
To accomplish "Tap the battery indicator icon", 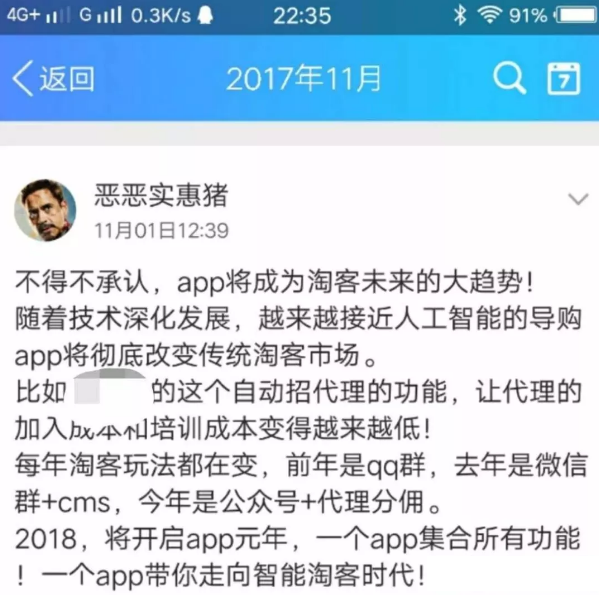I will (576, 15).
